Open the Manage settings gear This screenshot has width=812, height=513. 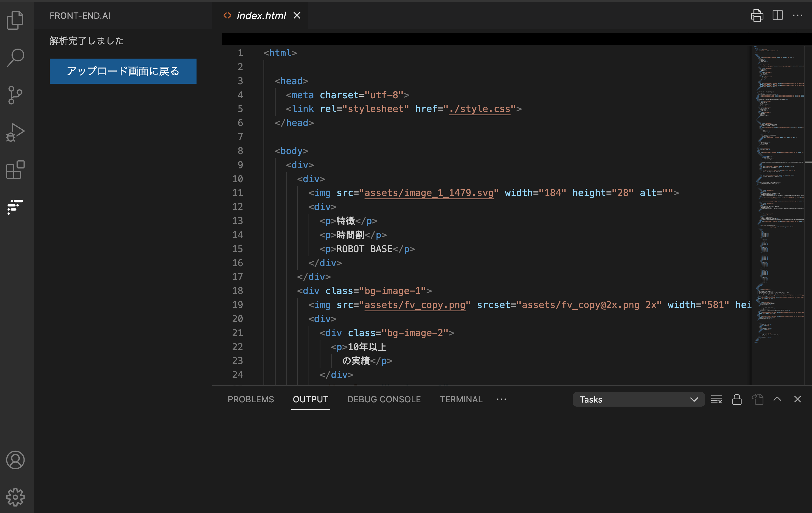point(15,497)
